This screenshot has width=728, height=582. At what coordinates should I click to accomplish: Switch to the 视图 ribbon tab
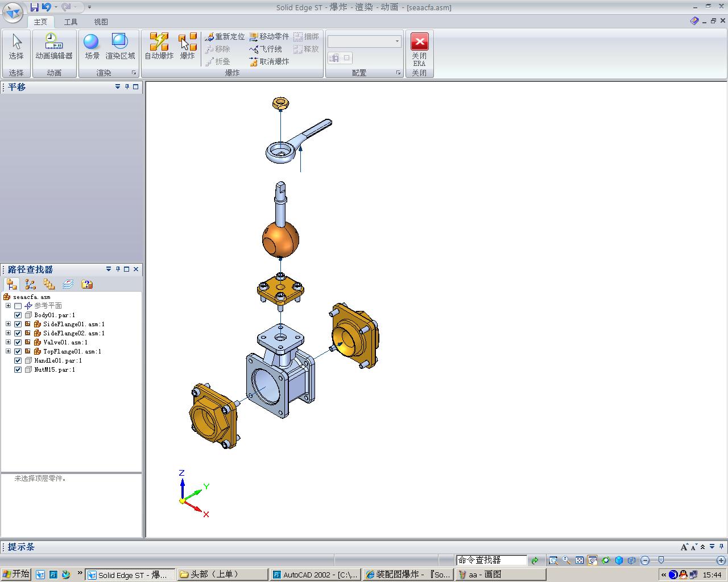pos(101,22)
